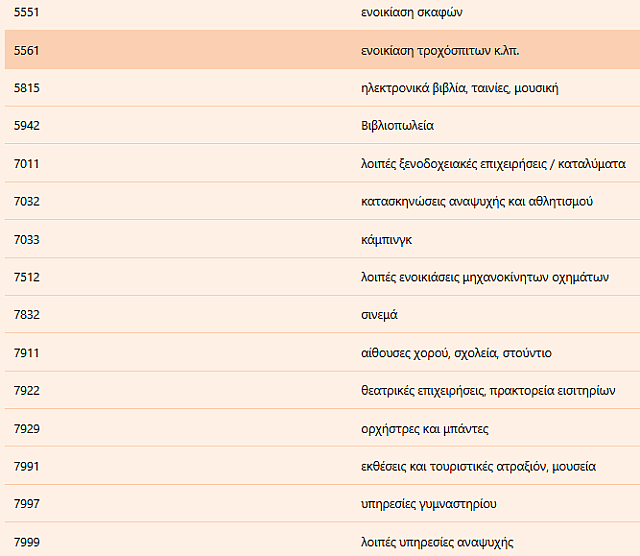The height and width of the screenshot is (556, 640).
Task: Select 'λοιπές ξενοδοχειακές επιχειρήσεις / καταλύματα' text
Action: (493, 163)
